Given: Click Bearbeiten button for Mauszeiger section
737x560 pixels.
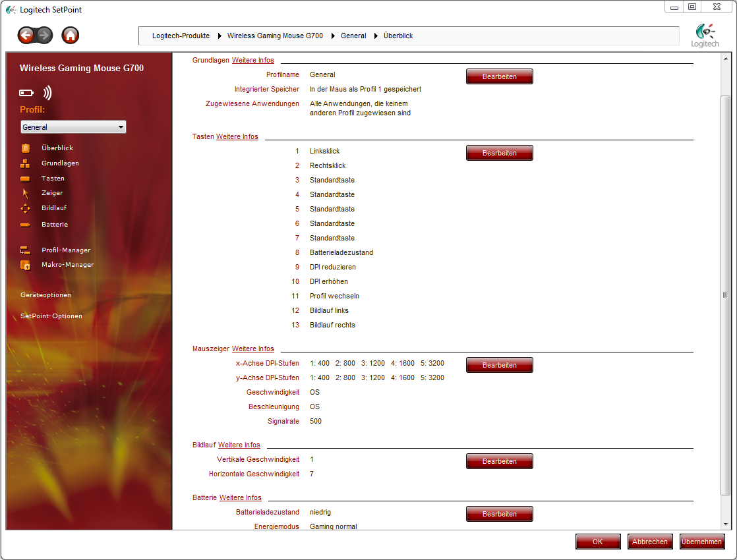Looking at the screenshot, I should pos(499,365).
